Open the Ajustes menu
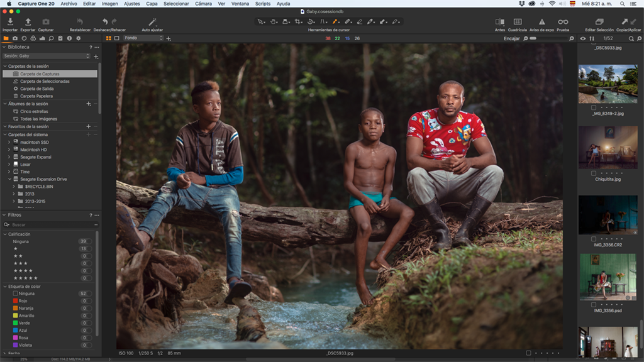 [132, 4]
